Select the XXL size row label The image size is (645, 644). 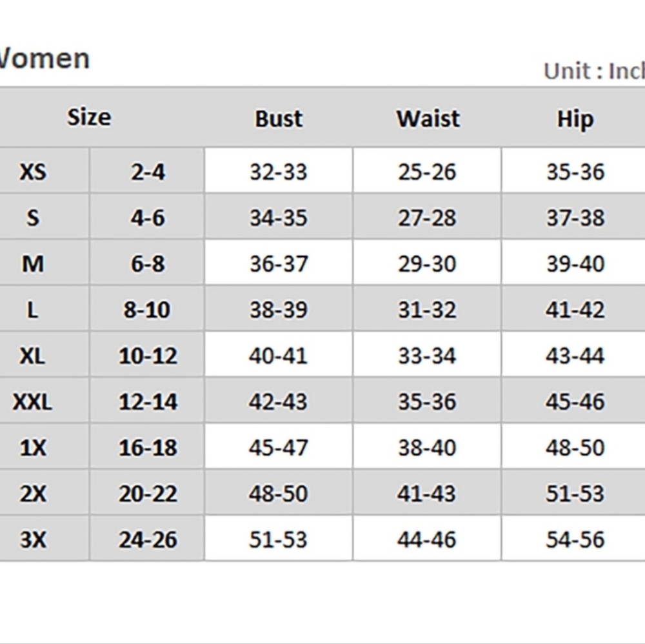tap(32, 401)
